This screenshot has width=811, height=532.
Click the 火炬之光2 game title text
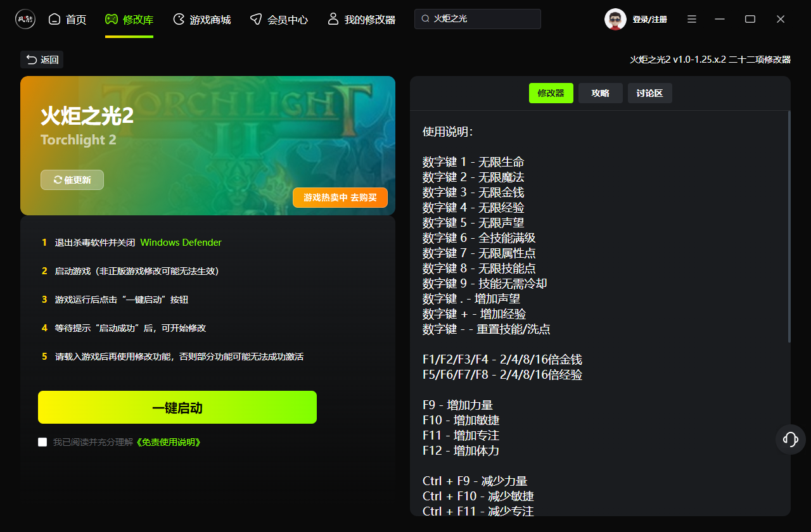click(87, 117)
